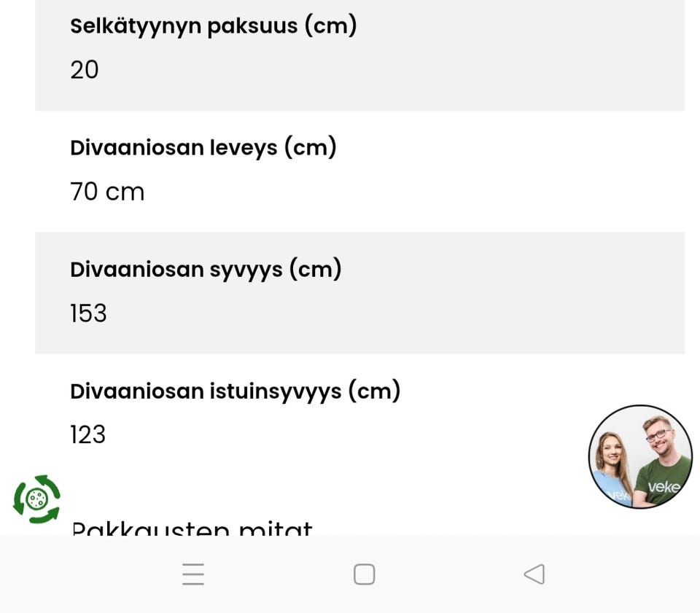The height and width of the screenshot is (613, 700).
Task: Select the value 20 under Selkätyynyn paksuus
Action: coord(85,70)
